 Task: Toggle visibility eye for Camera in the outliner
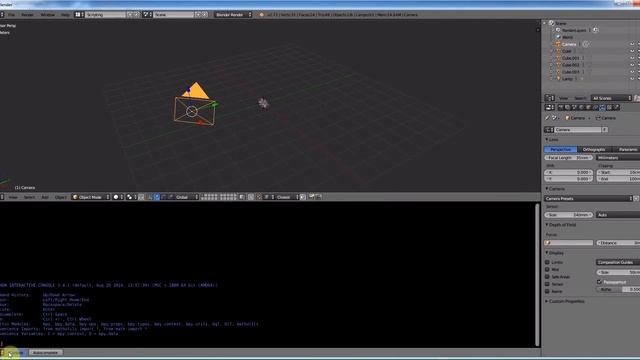coord(632,44)
